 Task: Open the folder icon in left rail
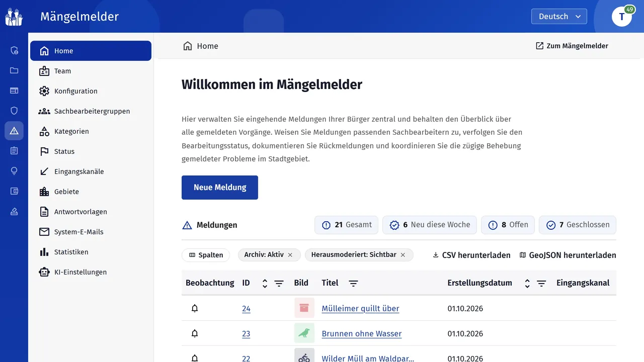[14, 70]
